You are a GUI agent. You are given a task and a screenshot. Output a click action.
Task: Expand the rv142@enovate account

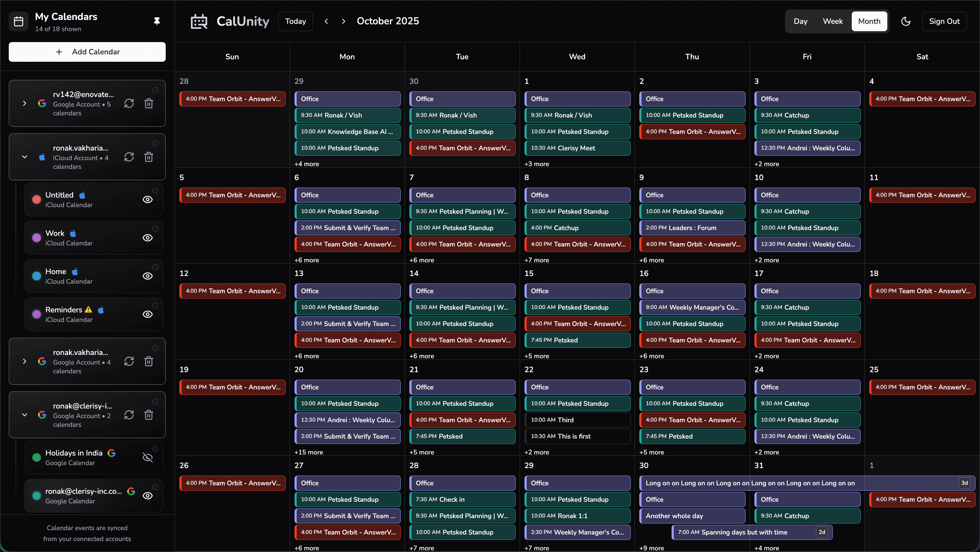(25, 103)
